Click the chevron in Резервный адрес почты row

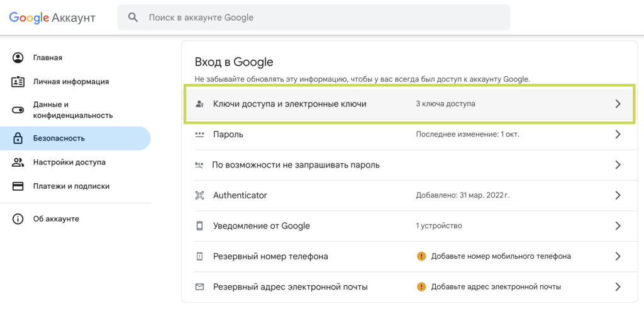click(x=618, y=286)
